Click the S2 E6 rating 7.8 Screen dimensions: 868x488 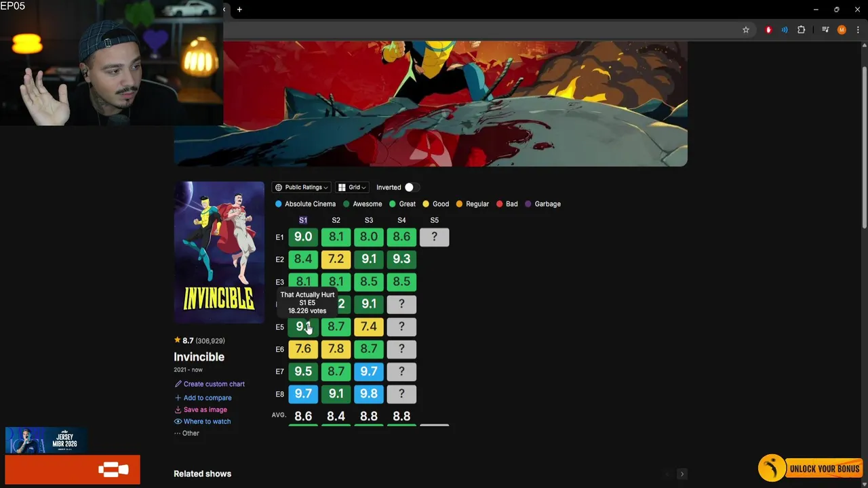click(x=336, y=349)
